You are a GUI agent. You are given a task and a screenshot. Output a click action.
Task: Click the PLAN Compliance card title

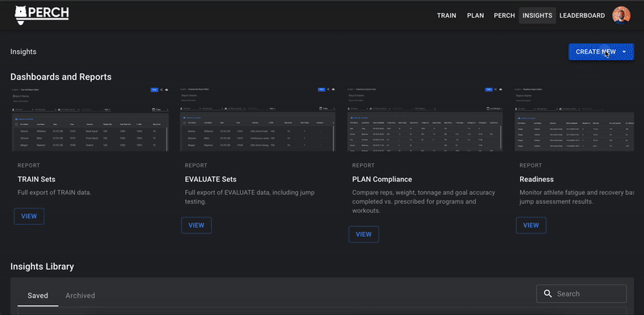click(x=382, y=180)
